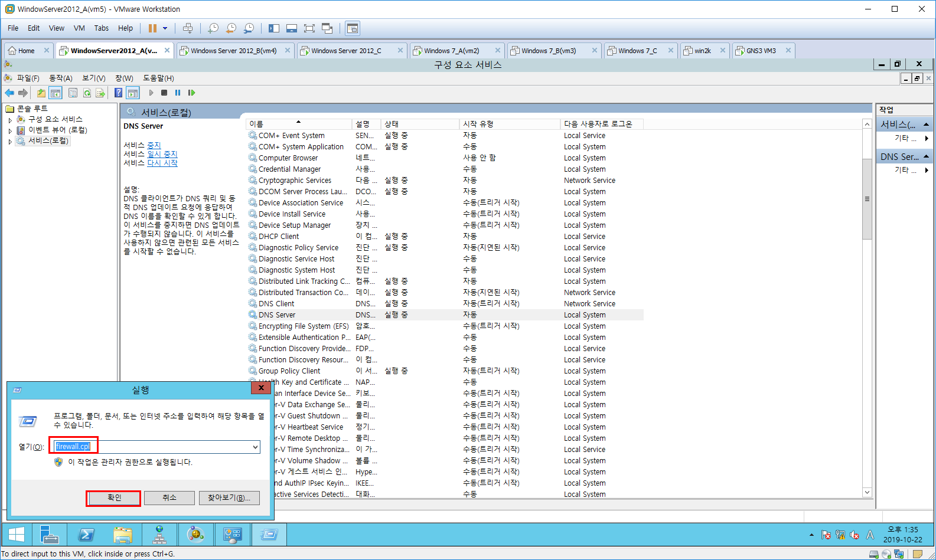Select the DHCP Client service row
Screen dimensions: 936x560
[x=445, y=237]
